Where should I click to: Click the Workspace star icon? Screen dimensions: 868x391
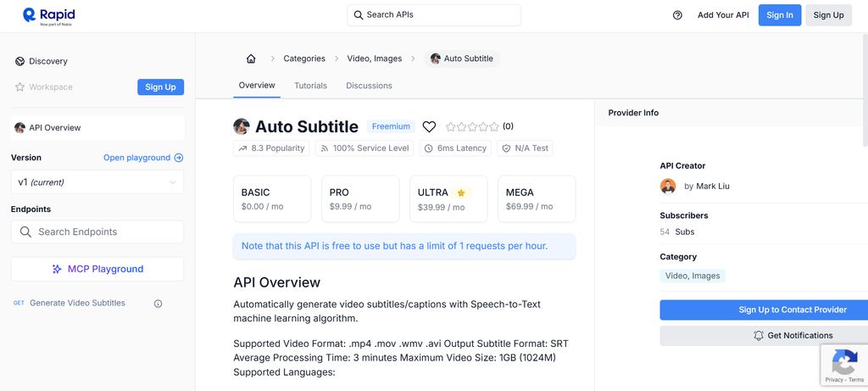tap(20, 87)
